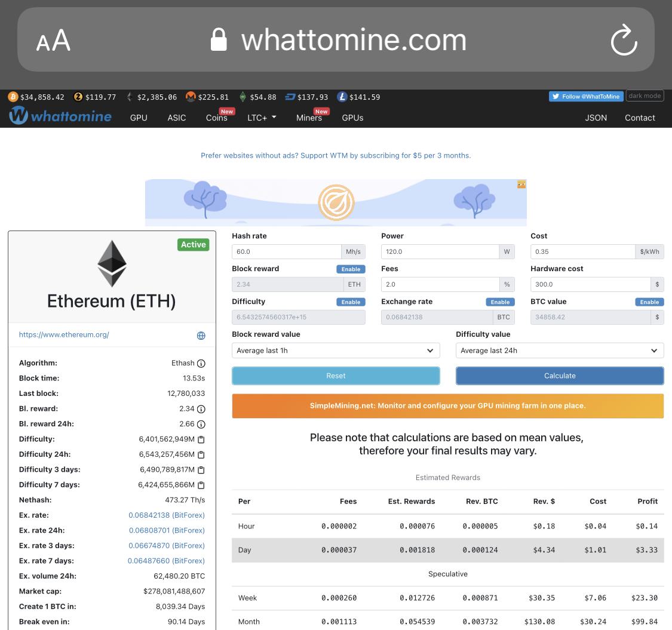Click the Month profit value $99.84

[644, 622]
